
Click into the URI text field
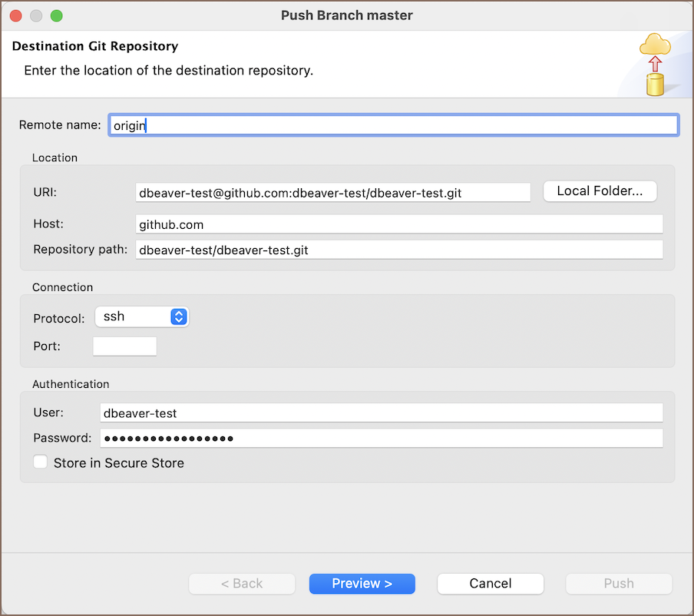(332, 193)
